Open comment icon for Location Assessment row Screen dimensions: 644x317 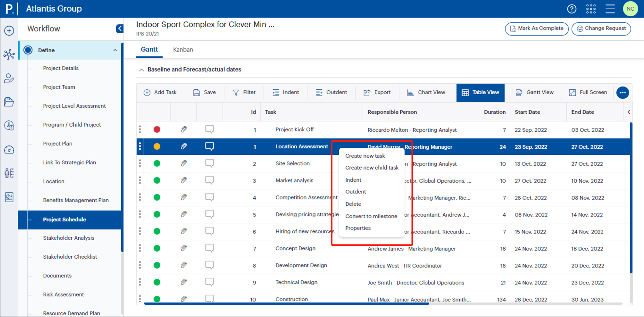tap(209, 146)
